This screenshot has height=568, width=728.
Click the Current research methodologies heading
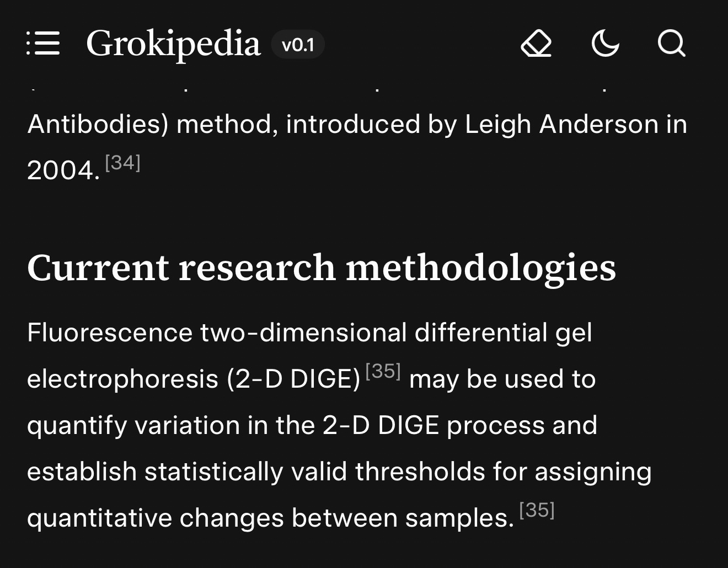321,268
